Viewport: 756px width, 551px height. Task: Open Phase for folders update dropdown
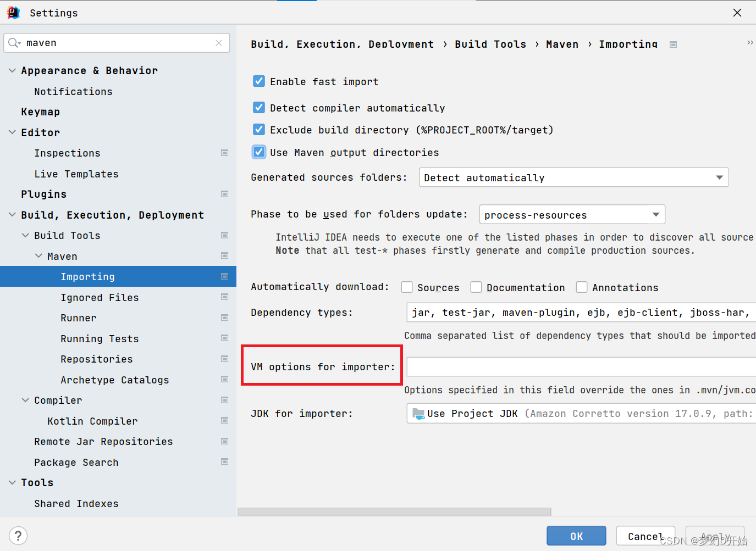pyautogui.click(x=572, y=214)
